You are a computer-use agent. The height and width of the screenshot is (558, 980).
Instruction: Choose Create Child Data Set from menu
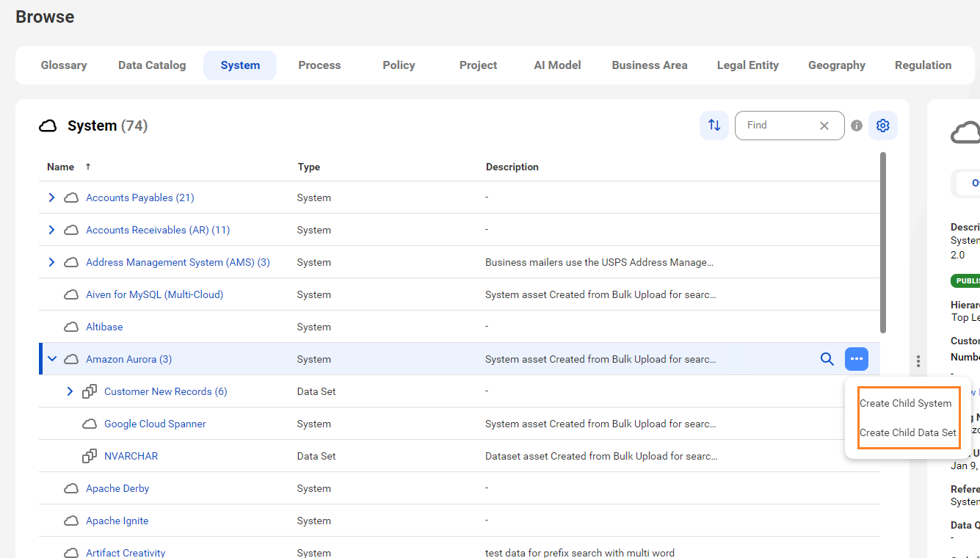[908, 432]
